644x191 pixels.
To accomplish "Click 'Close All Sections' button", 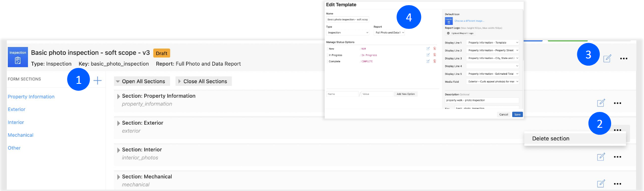I will (204, 81).
